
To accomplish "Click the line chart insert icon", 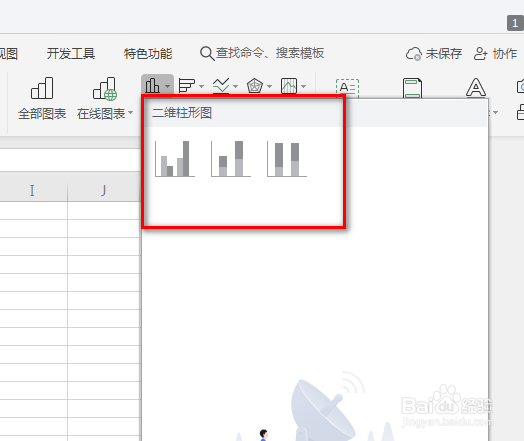I will [x=221, y=86].
